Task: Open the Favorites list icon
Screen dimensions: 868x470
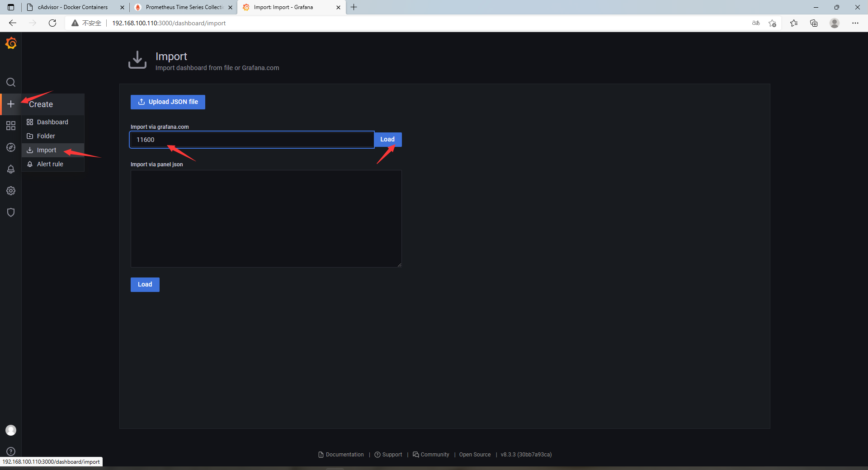Action: [794, 23]
